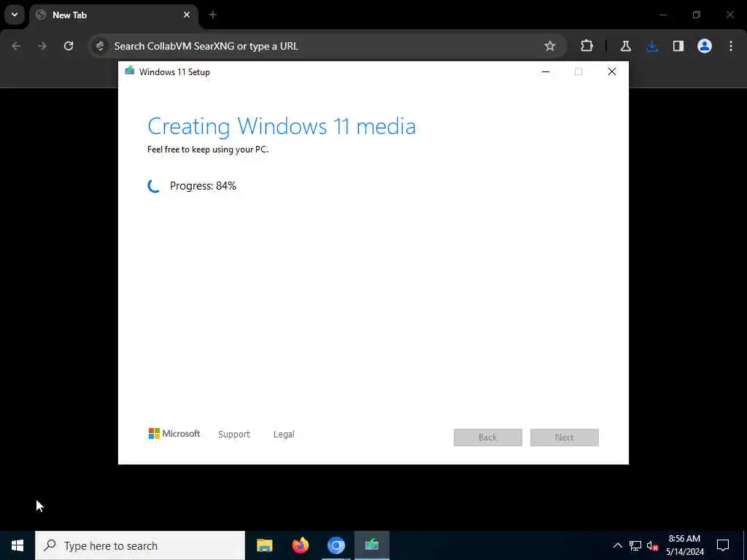Go forward in Chrome history

(42, 46)
